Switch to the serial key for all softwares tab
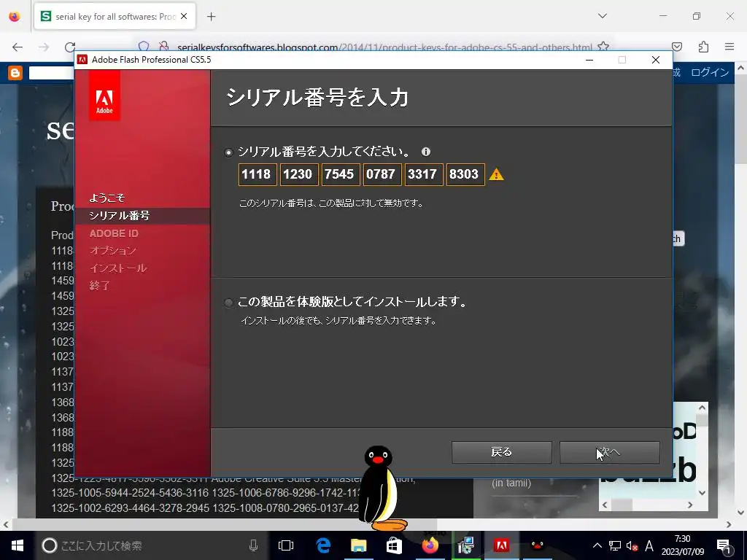 click(x=115, y=16)
